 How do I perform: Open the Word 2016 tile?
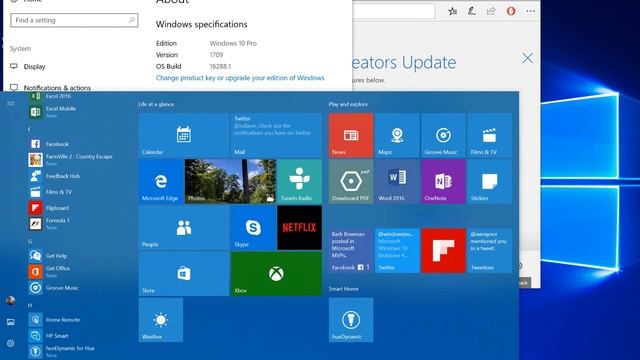click(x=397, y=181)
